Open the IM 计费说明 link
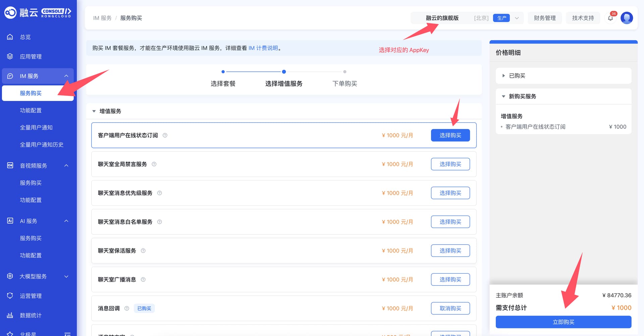 point(263,48)
